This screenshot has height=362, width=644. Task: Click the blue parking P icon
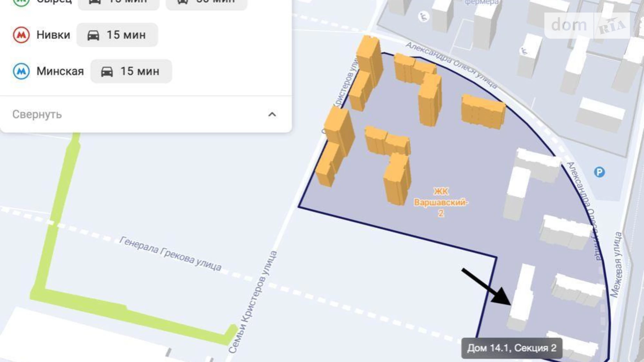click(x=599, y=172)
